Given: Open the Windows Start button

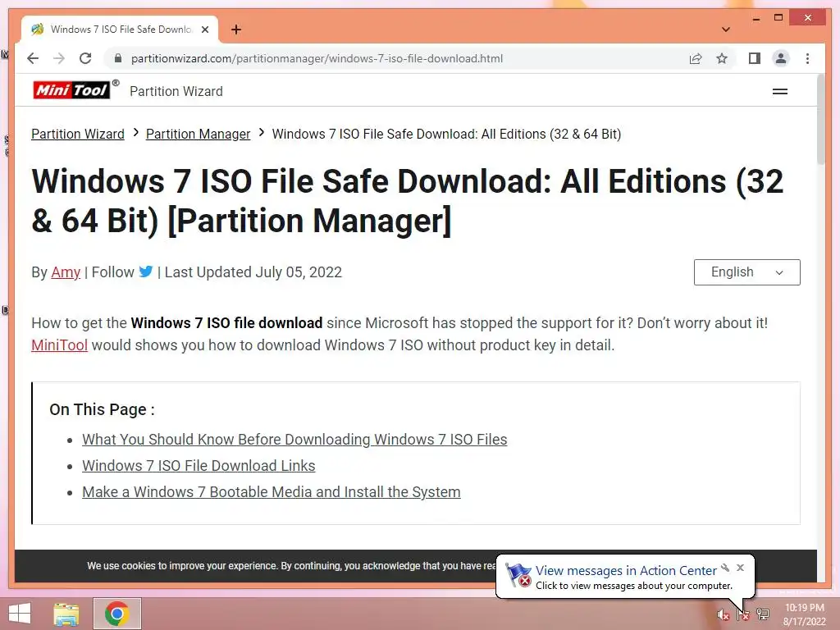Looking at the screenshot, I should click(20, 614).
